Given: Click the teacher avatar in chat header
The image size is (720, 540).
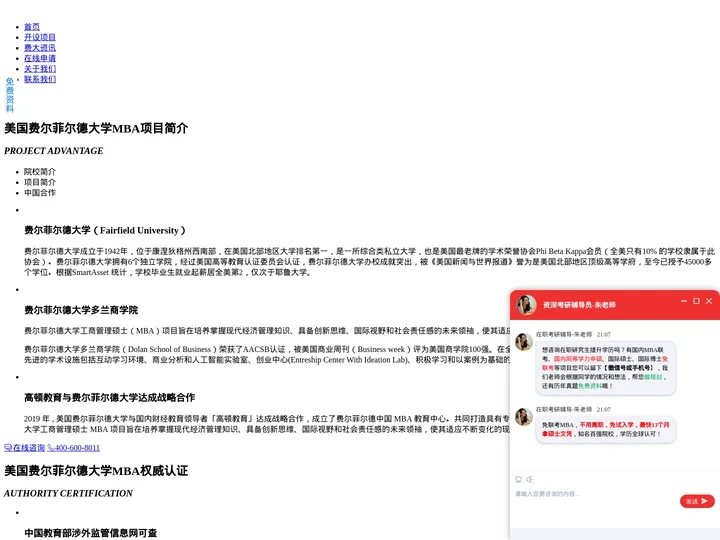Looking at the screenshot, I should (526, 305).
